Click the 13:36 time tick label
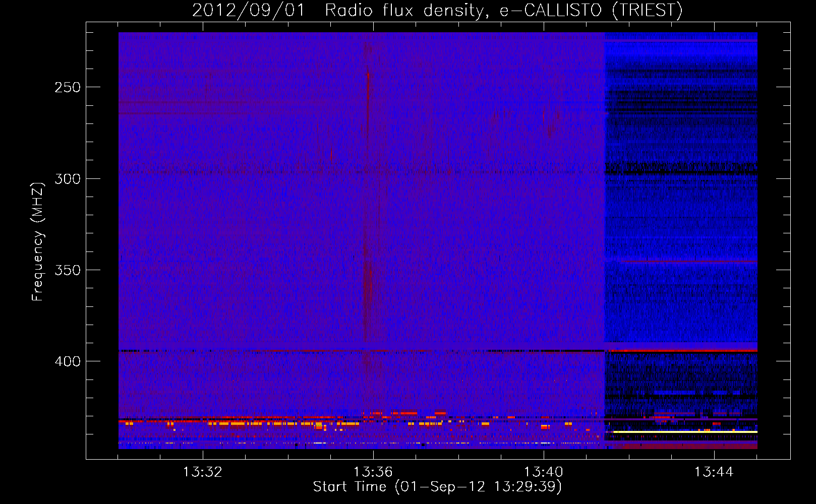 (x=373, y=472)
